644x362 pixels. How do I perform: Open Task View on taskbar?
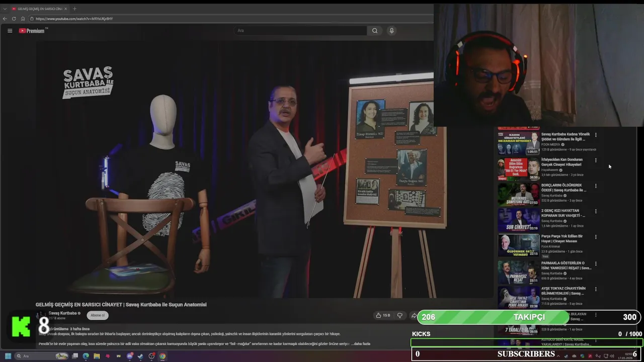[x=75, y=356]
